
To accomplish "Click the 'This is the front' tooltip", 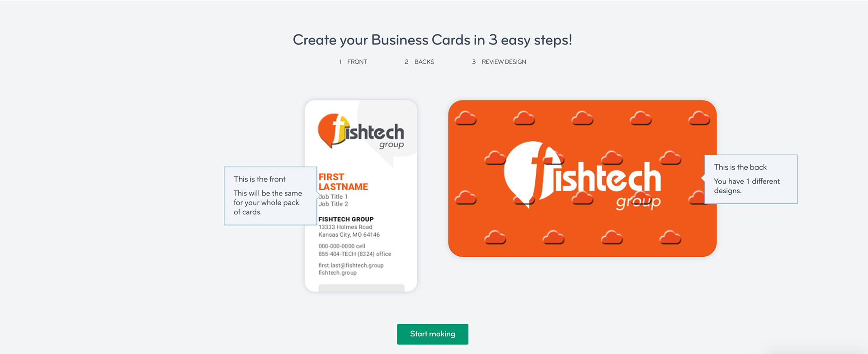I will tap(270, 196).
